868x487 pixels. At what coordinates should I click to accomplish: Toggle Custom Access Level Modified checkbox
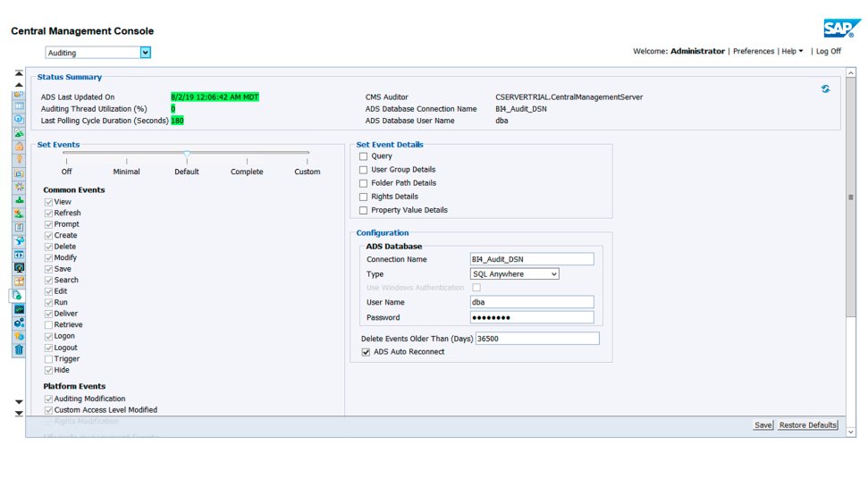48,410
